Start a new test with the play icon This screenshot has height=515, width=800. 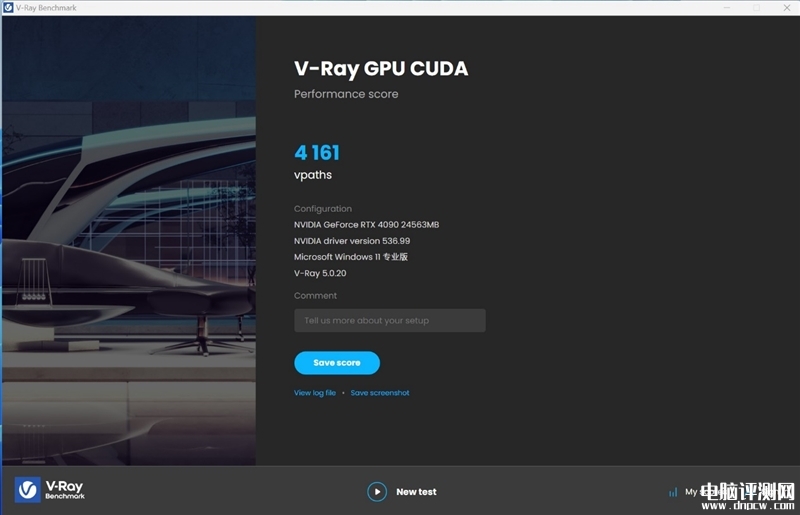[377, 492]
